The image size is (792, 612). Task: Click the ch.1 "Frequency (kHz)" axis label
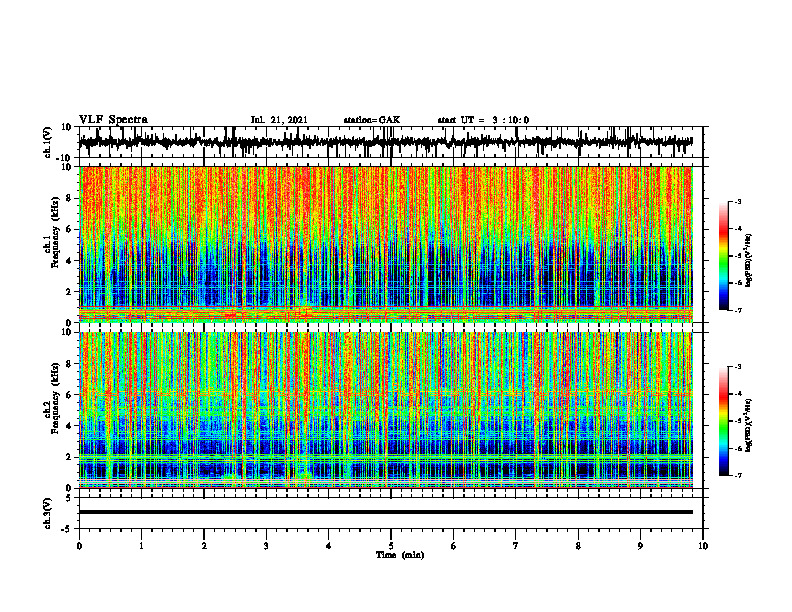(x=56, y=233)
